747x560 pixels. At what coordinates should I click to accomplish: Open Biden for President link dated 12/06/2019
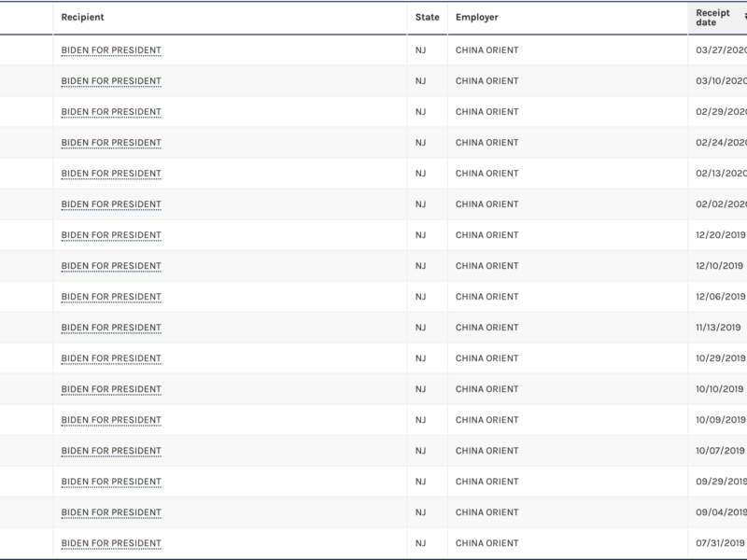click(111, 297)
